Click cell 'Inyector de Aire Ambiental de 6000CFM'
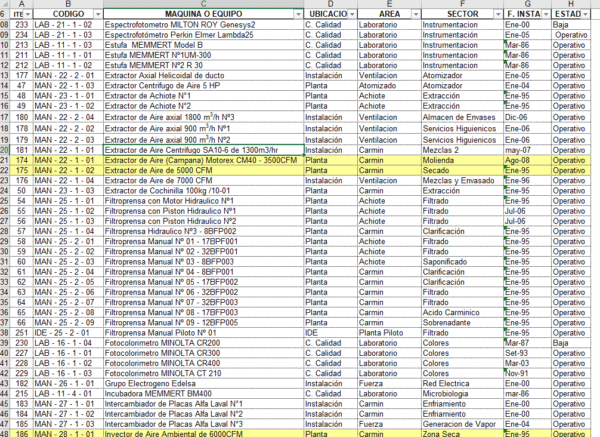The image size is (600, 437). coord(204,434)
